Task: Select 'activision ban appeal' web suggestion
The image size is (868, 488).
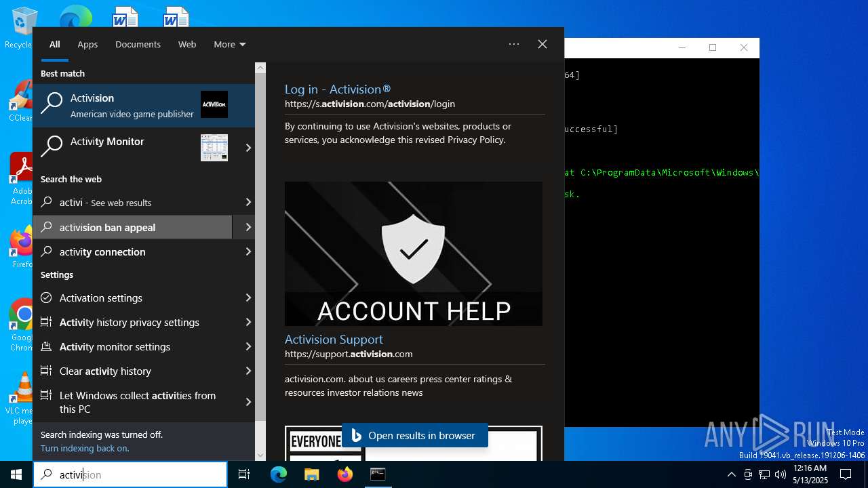Action: [x=132, y=227]
